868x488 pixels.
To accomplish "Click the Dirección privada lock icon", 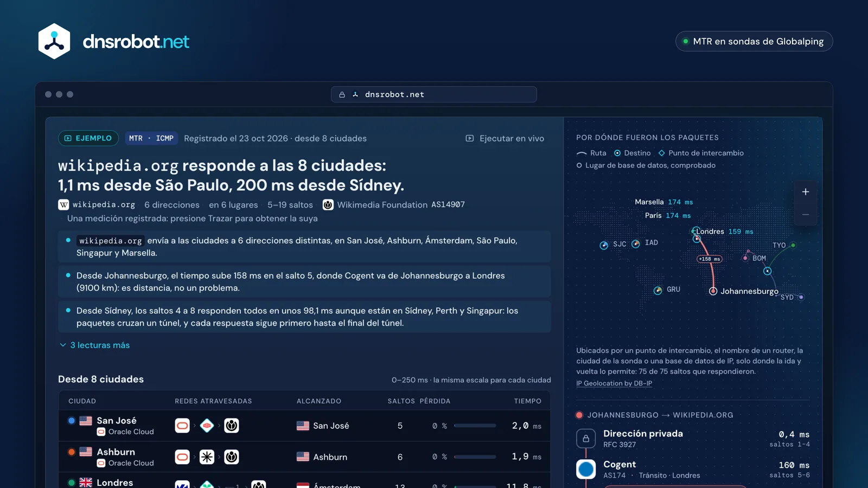I will [x=586, y=438].
